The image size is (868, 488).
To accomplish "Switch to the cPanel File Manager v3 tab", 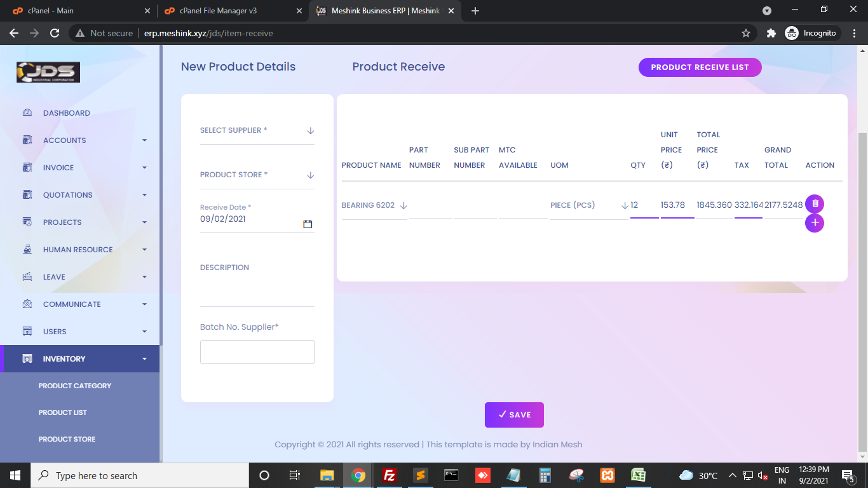I will [233, 11].
